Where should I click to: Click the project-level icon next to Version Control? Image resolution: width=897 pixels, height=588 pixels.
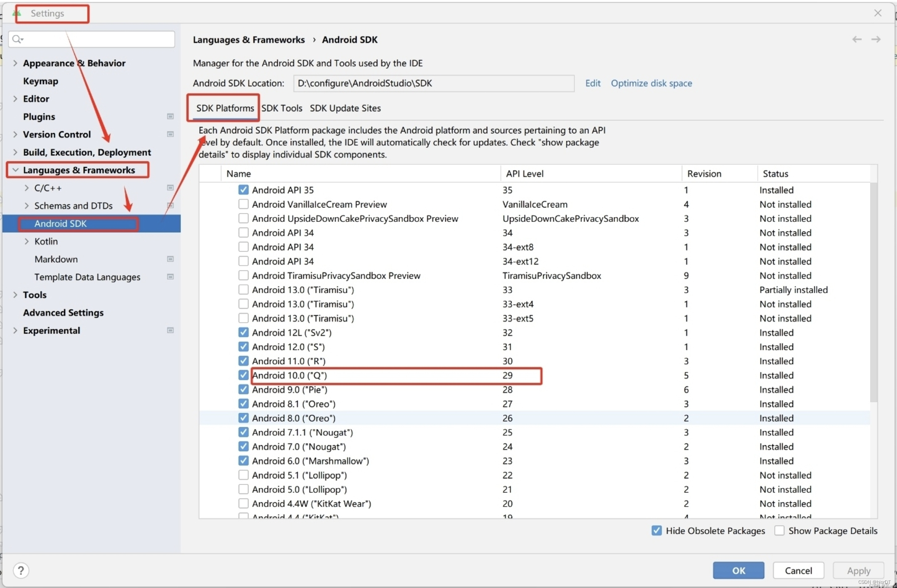[x=170, y=134]
